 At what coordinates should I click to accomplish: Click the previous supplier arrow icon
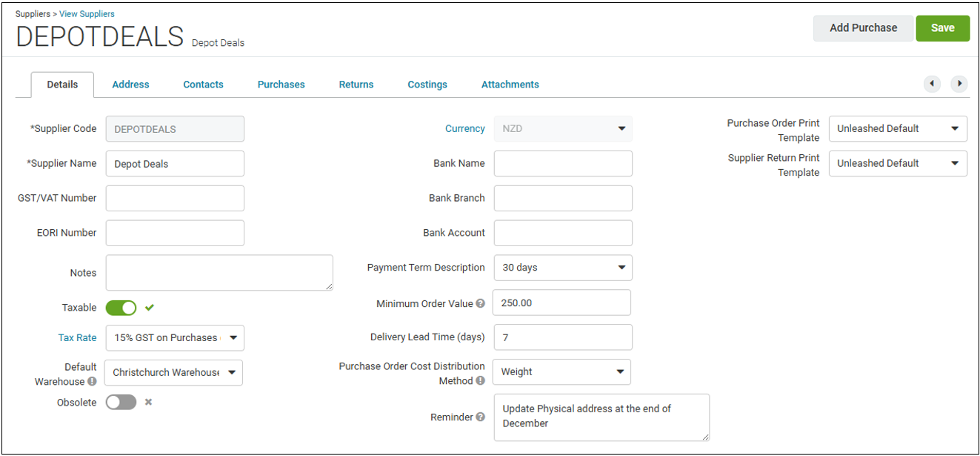[x=932, y=84]
